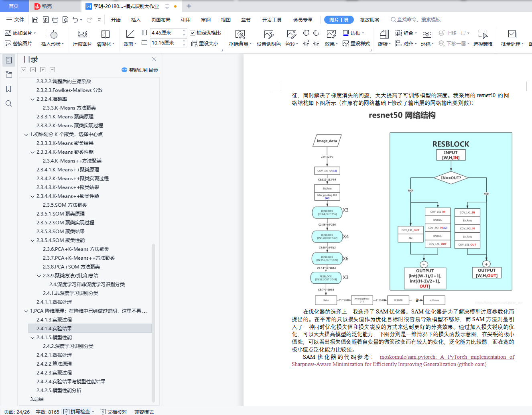The image size is (532, 415).
Task: Open Print Preview from the quick access bar
Action: pyautogui.click(x=65, y=20)
